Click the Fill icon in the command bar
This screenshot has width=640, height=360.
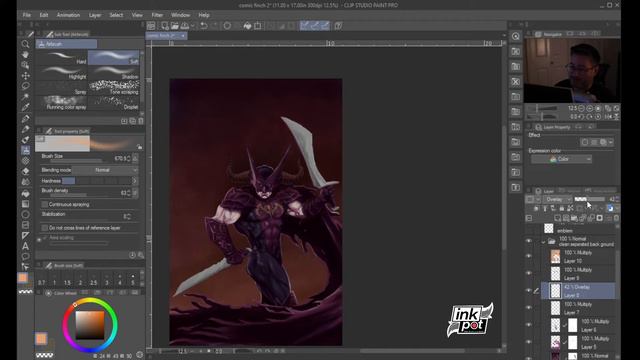pos(247,26)
